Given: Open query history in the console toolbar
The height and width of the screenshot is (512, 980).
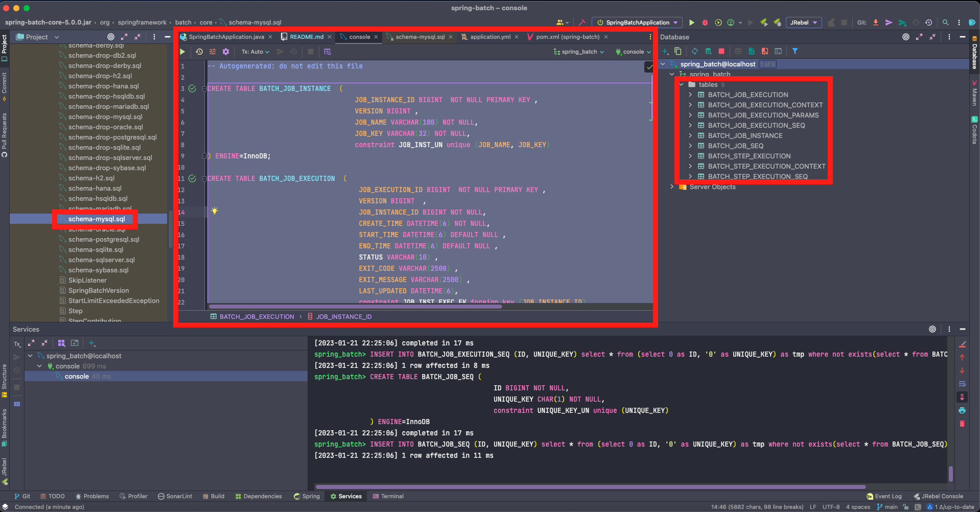Looking at the screenshot, I should point(199,52).
